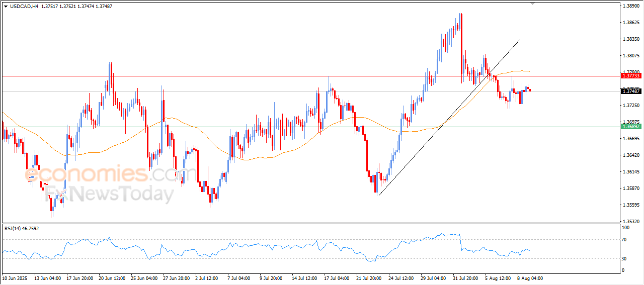The image size is (644, 285).
Task: Click the RSI scale value 30
Action: [625, 259]
